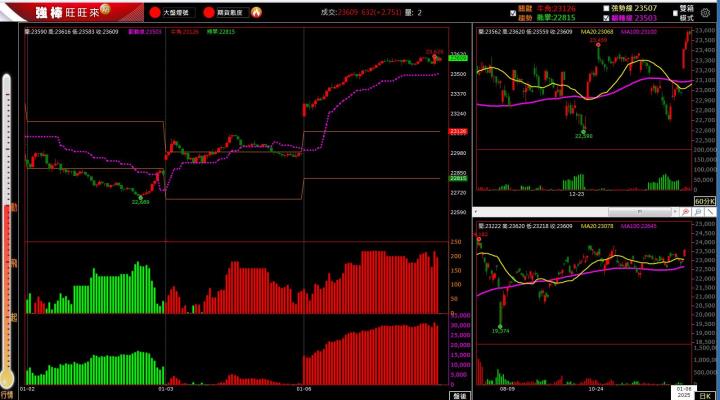Uncheck the purple trend line 23503 checkbox
The image size is (720, 400).
(606, 18)
